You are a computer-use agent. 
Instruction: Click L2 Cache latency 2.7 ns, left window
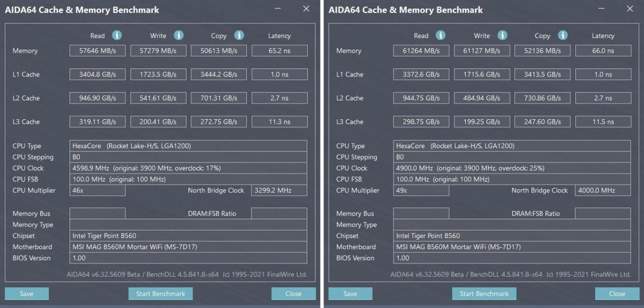280,98
